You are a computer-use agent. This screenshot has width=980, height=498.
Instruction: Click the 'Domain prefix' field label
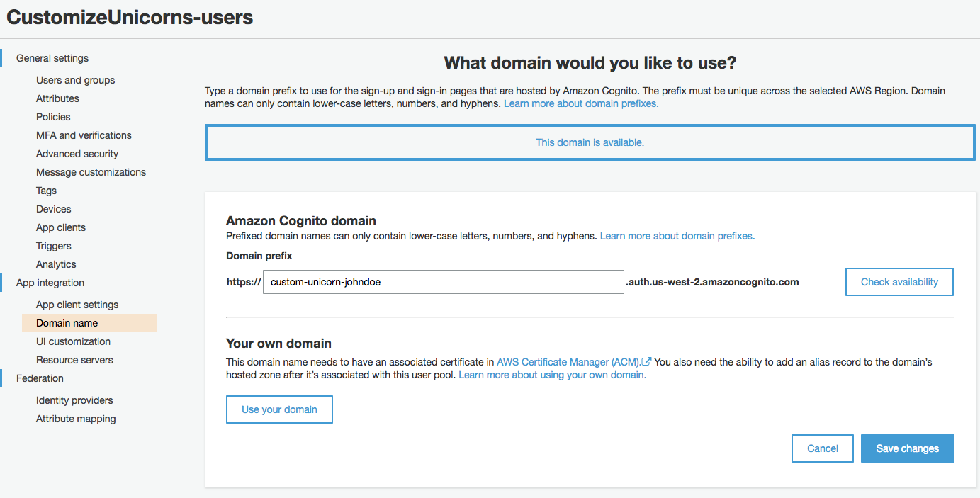point(259,256)
